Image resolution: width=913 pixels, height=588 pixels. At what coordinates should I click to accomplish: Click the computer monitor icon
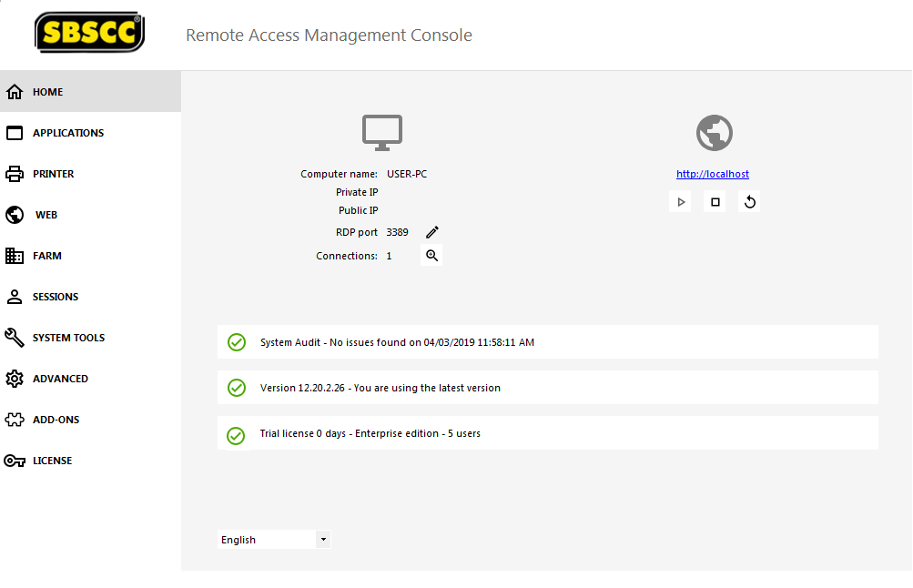click(382, 132)
